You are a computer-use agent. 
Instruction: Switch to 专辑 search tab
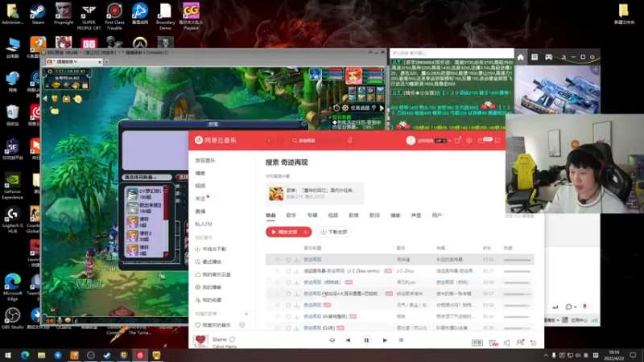click(312, 216)
